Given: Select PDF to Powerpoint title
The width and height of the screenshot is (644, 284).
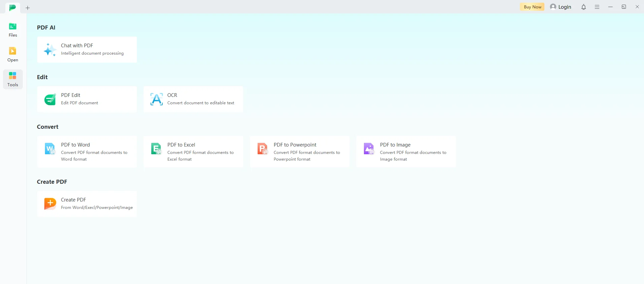Looking at the screenshot, I should coord(295,145).
